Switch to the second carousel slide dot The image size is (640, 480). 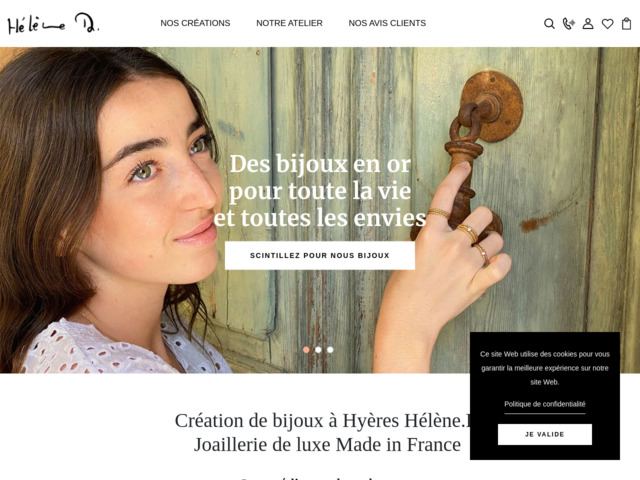[318, 350]
